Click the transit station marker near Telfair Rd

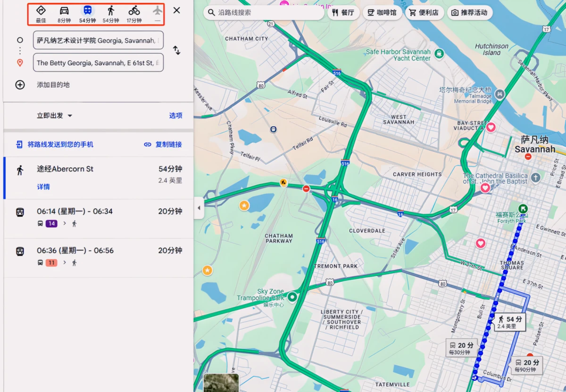[x=273, y=129]
